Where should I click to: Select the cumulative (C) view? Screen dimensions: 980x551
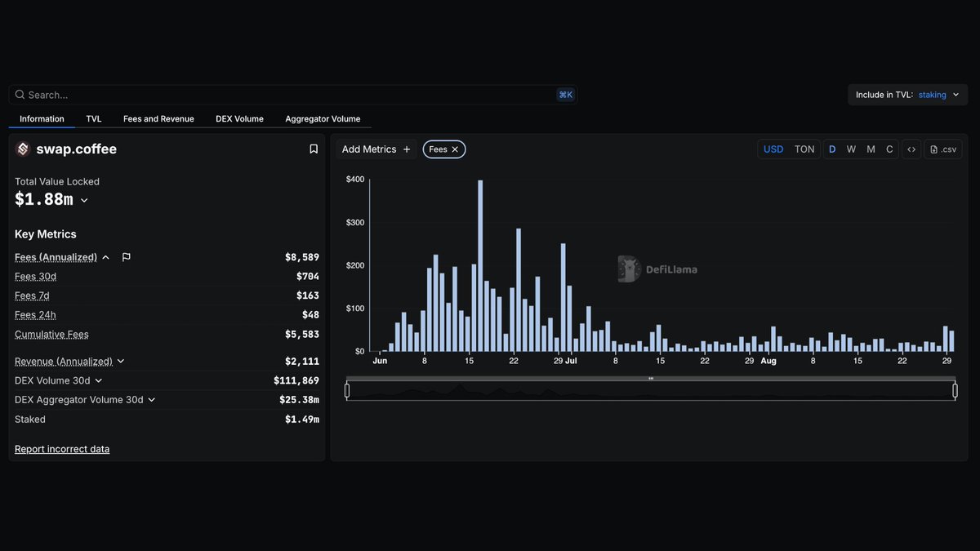pyautogui.click(x=889, y=149)
